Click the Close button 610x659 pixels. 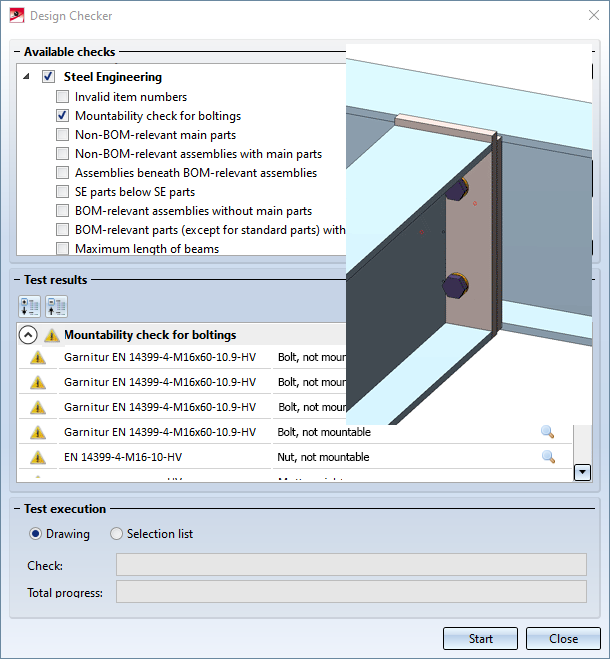(x=563, y=639)
